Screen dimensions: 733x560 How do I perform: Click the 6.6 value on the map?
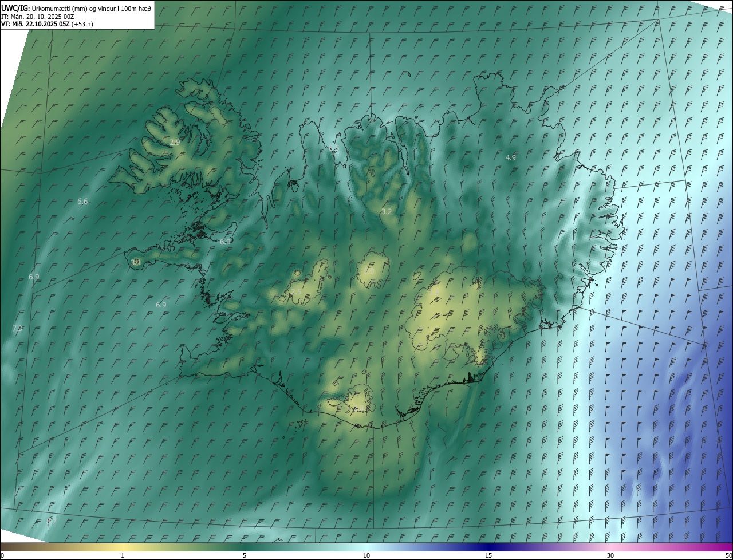pyautogui.click(x=82, y=201)
